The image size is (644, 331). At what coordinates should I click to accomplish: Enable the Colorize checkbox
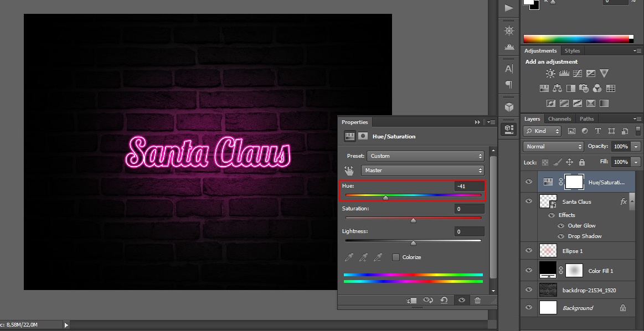point(396,257)
